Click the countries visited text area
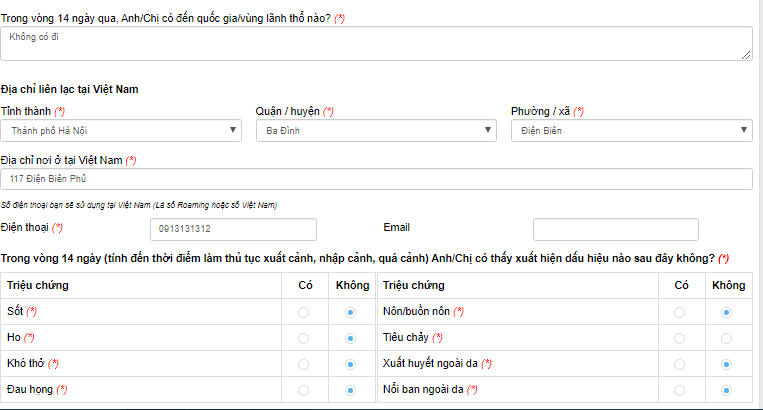The height and width of the screenshot is (410, 763). 376,44
